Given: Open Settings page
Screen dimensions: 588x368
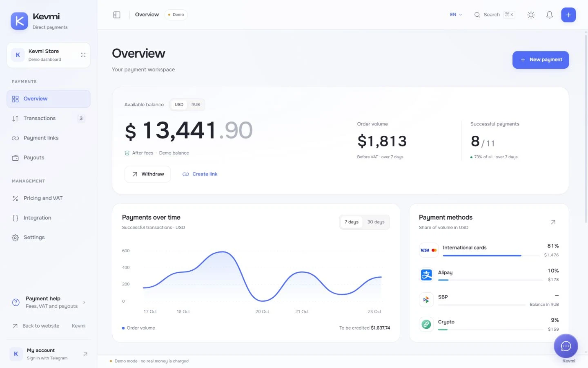Looking at the screenshot, I should 49,238.
